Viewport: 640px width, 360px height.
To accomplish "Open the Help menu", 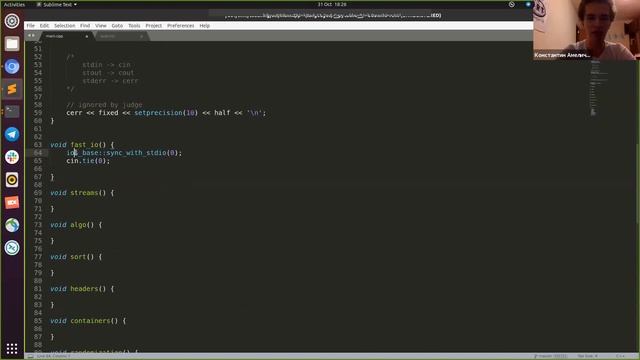I will click(204, 26).
